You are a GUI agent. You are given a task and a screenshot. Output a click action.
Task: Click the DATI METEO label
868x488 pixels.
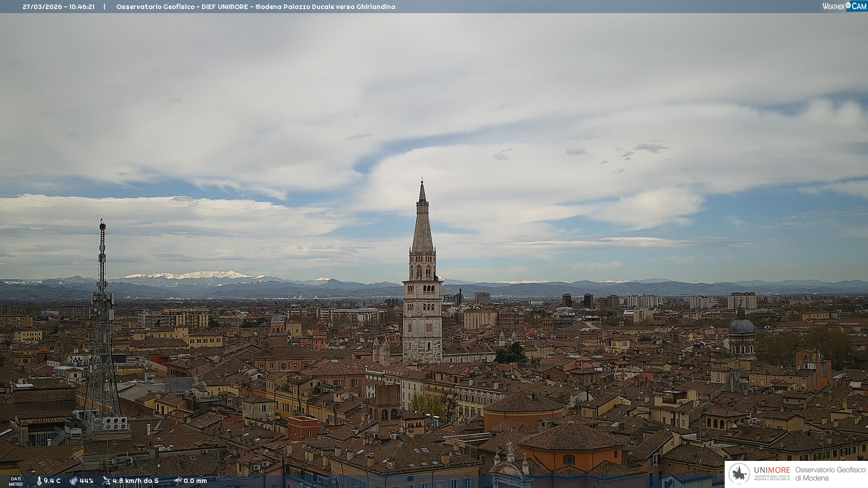point(16,481)
